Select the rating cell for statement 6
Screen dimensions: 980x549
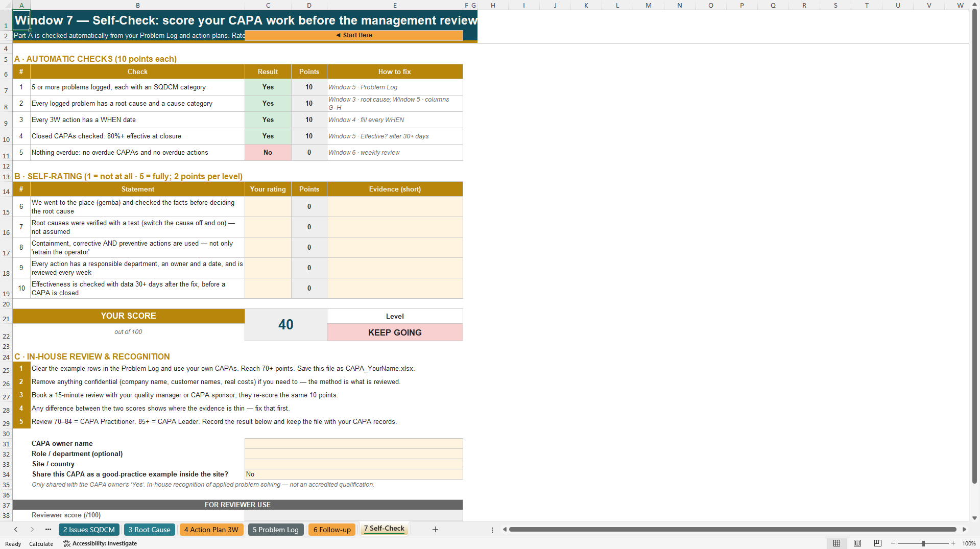point(268,207)
